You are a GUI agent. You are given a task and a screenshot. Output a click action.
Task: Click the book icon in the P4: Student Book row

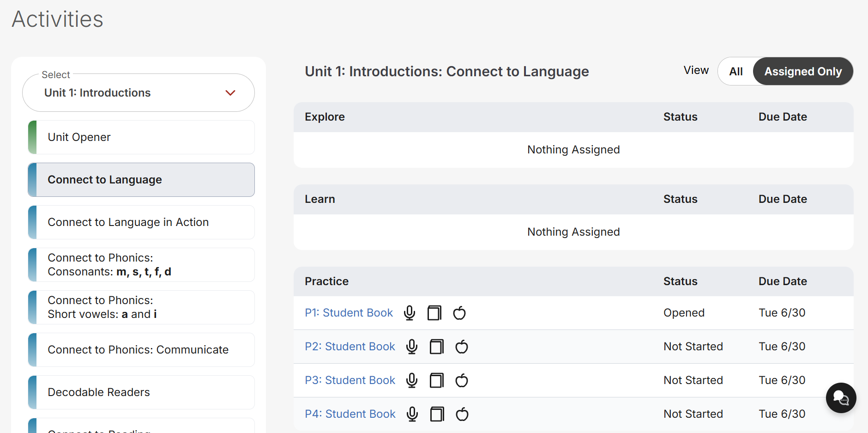437,414
